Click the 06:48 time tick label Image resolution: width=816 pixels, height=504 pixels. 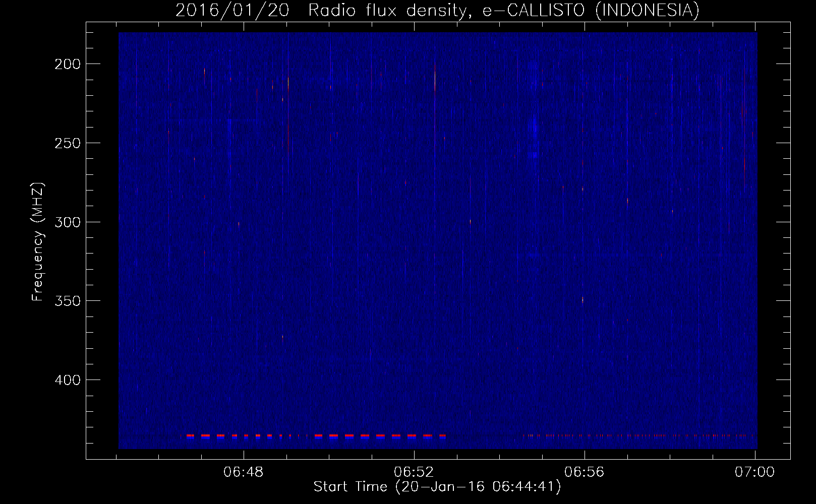point(244,472)
